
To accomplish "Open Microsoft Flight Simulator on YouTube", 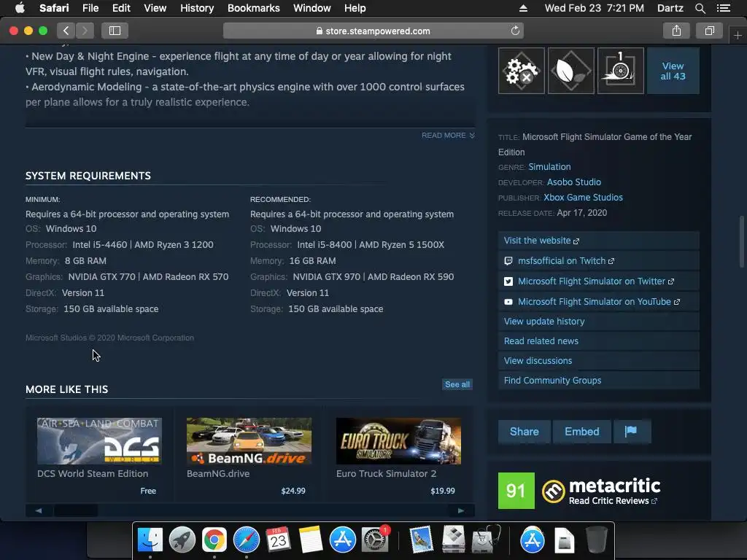I will pyautogui.click(x=598, y=302).
